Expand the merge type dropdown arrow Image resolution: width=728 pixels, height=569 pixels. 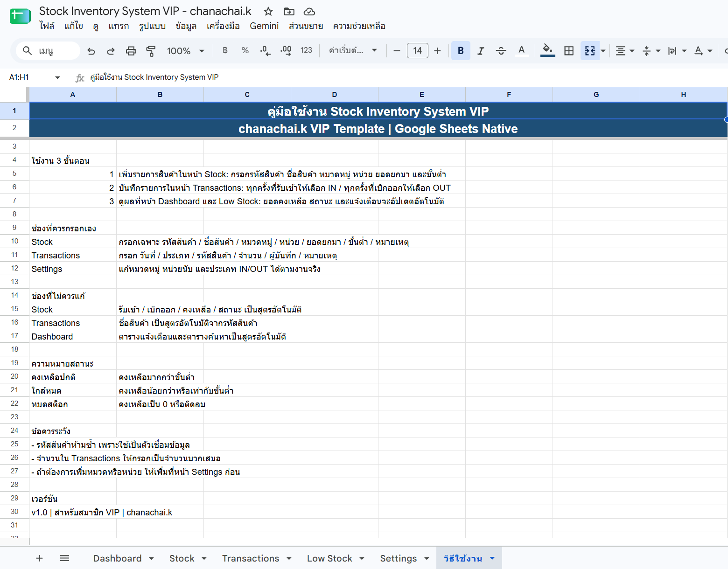(603, 50)
